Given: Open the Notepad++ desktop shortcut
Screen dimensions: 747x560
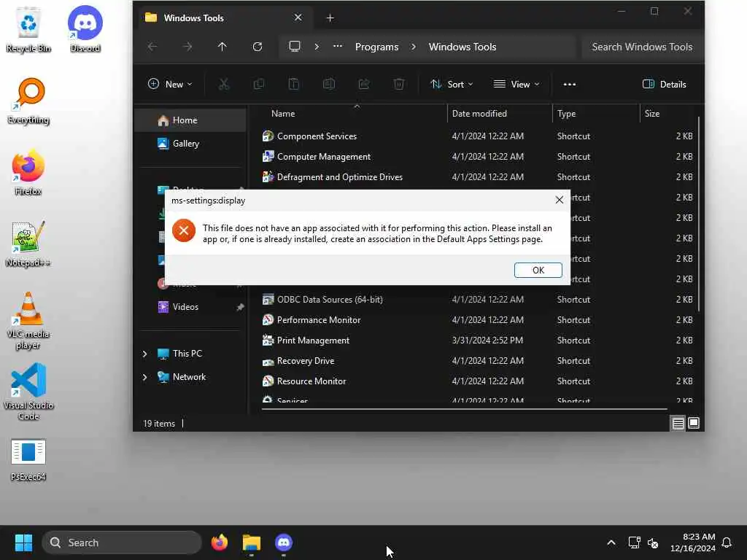Looking at the screenshot, I should tap(28, 244).
